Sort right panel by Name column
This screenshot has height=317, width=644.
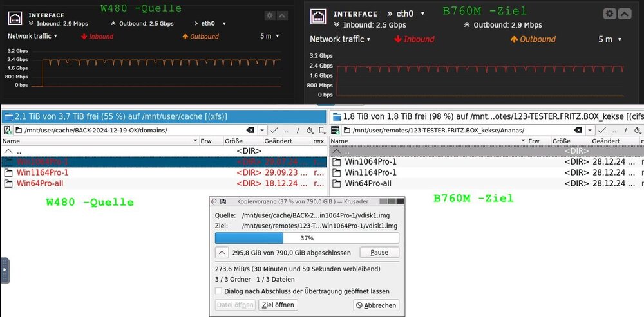tap(428, 141)
